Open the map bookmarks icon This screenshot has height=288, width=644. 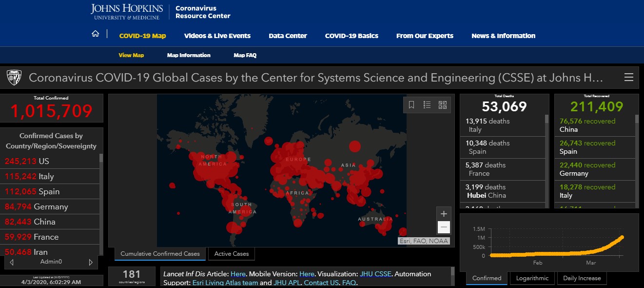pos(411,105)
